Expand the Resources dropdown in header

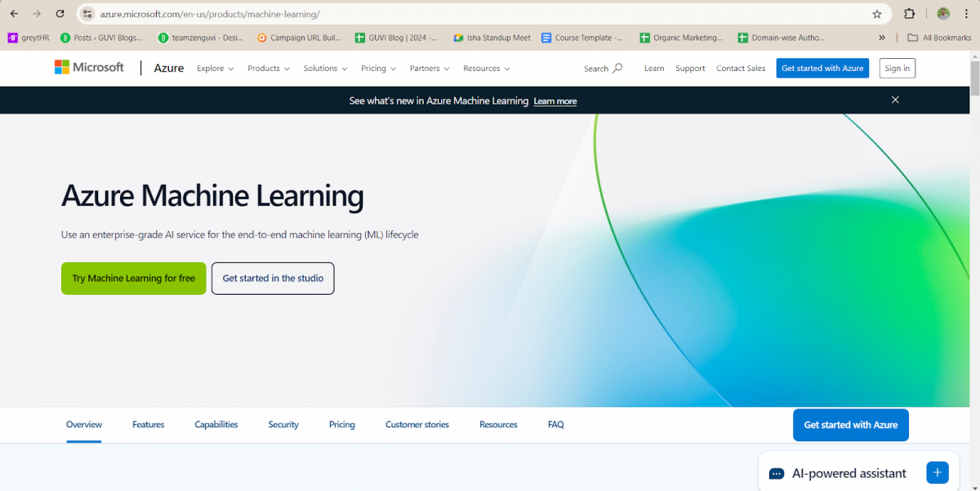[487, 69]
